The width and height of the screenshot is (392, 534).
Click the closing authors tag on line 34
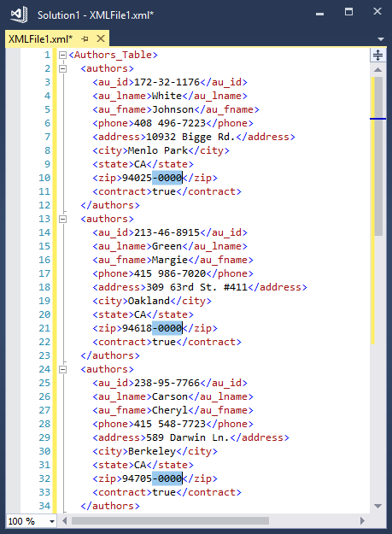click(110, 506)
